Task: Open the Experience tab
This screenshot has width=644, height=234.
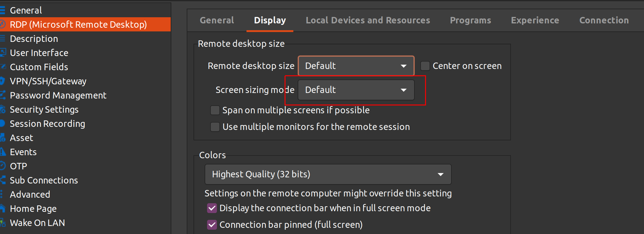Action: 535,20
